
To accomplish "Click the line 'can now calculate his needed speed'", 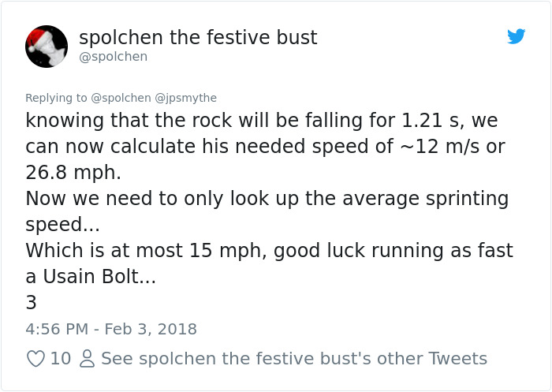I will [x=265, y=147].
